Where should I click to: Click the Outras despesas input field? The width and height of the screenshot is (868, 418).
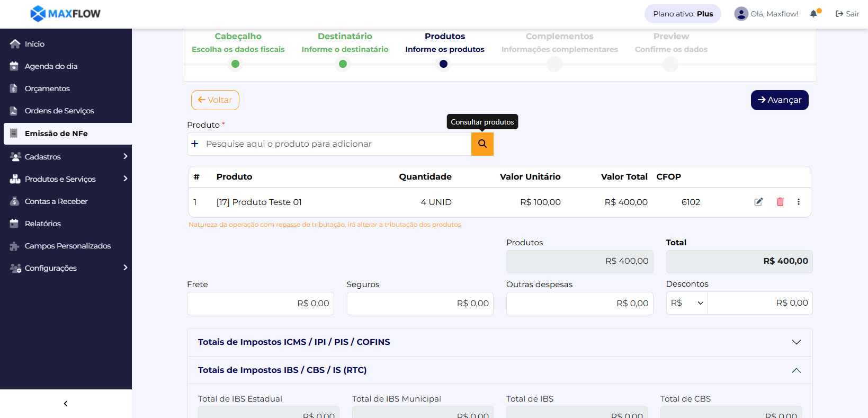click(580, 304)
